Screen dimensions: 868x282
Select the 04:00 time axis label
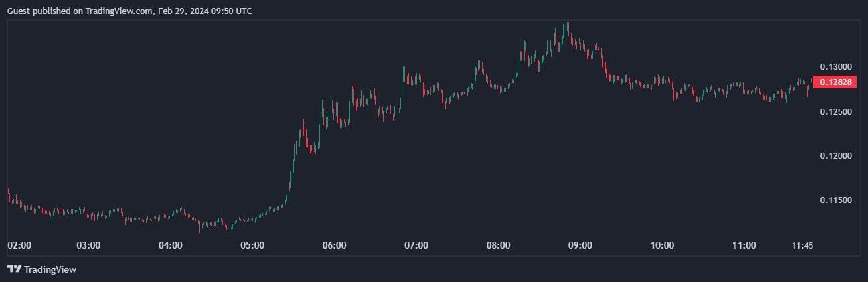coord(171,246)
